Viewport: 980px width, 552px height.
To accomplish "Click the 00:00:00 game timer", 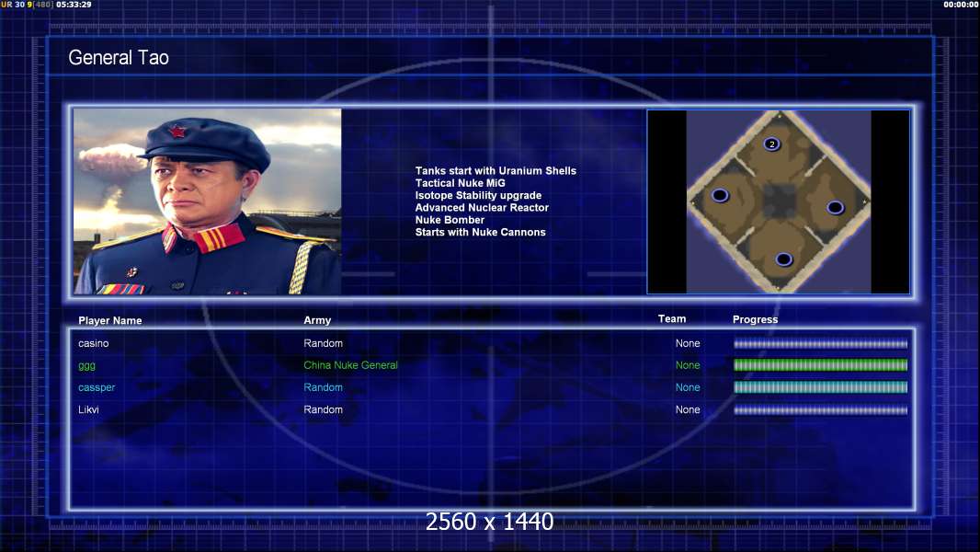I will pos(962,5).
